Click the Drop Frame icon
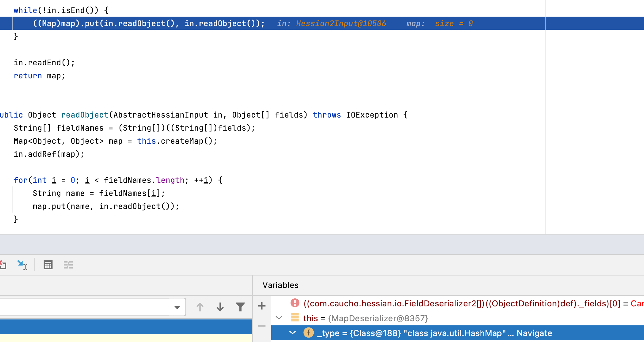 [3, 265]
